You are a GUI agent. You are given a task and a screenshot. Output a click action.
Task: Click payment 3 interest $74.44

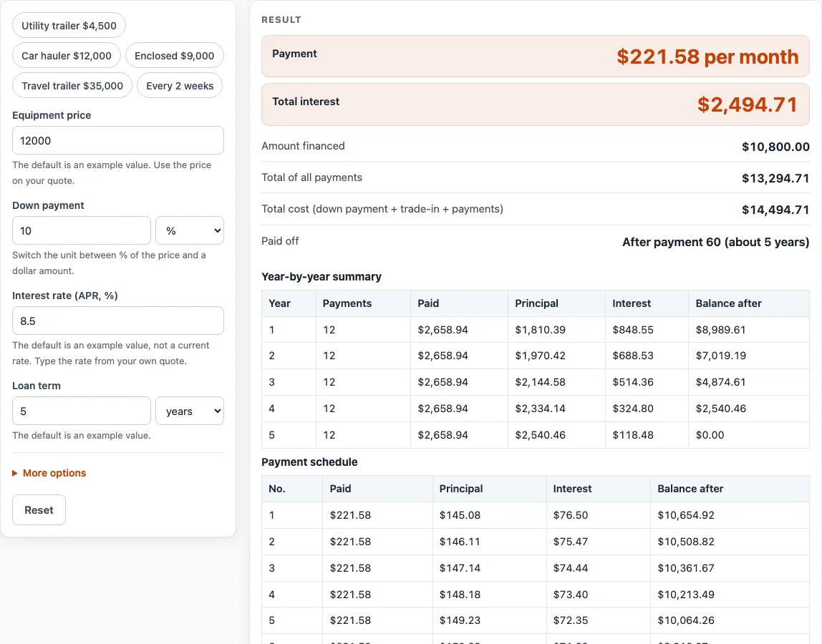pyautogui.click(x=571, y=568)
